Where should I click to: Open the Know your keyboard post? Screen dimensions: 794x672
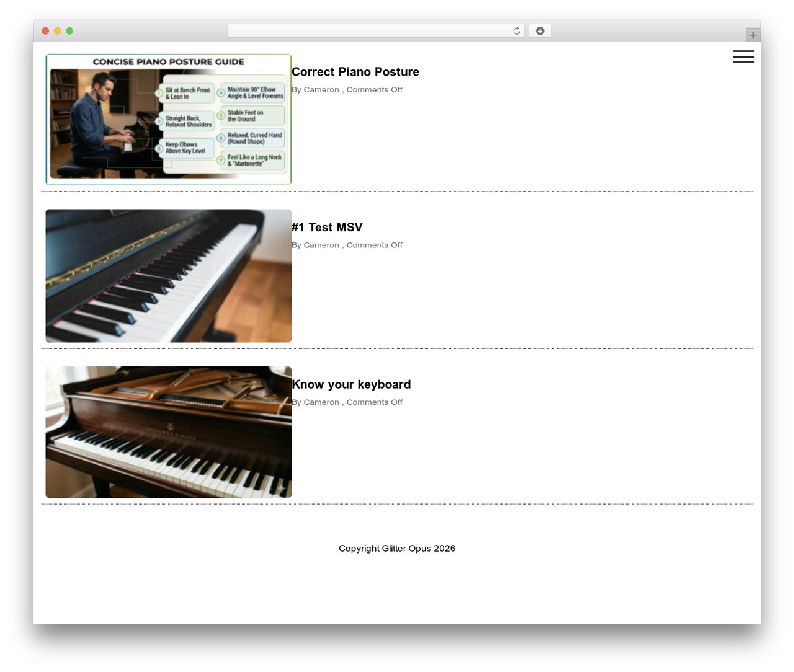pos(351,384)
